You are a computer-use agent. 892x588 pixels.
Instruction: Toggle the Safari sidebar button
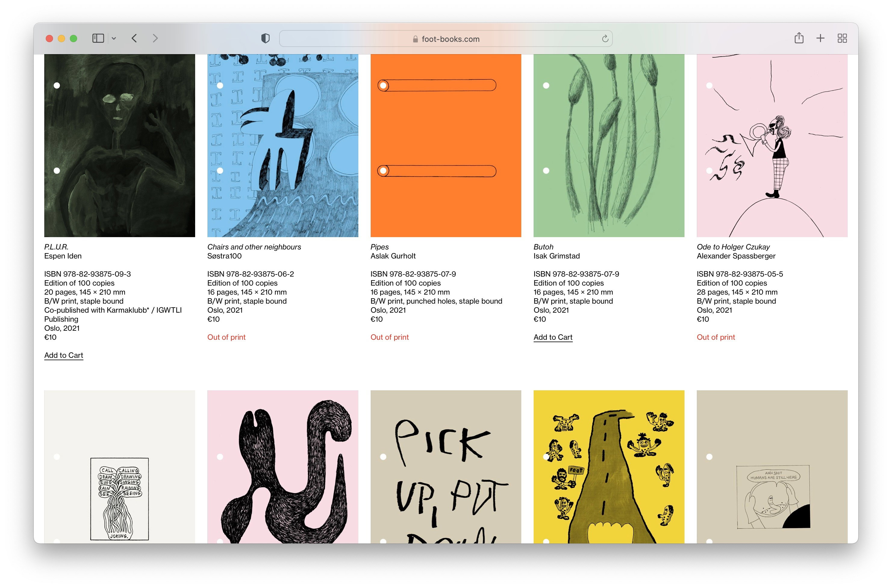(x=98, y=38)
